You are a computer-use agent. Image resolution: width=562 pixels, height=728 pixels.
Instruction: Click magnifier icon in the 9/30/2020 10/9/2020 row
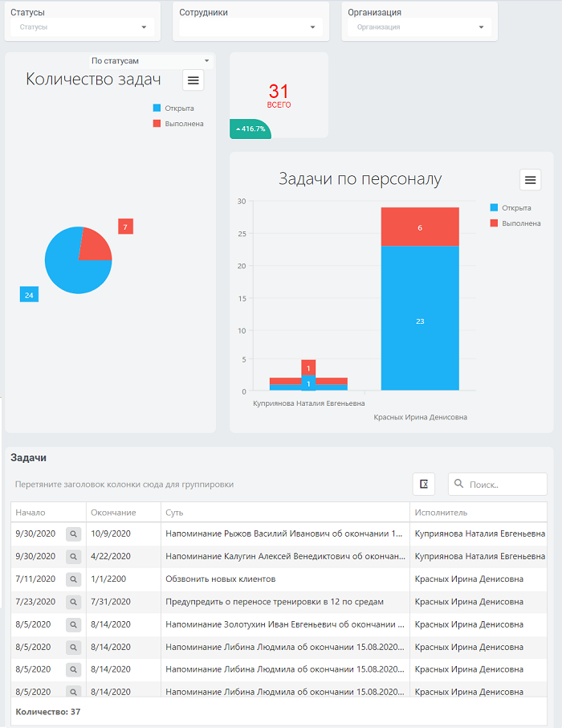(73, 534)
